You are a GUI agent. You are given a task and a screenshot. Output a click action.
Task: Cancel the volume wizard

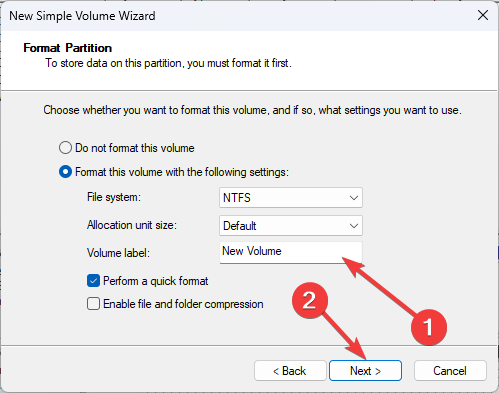(x=450, y=371)
